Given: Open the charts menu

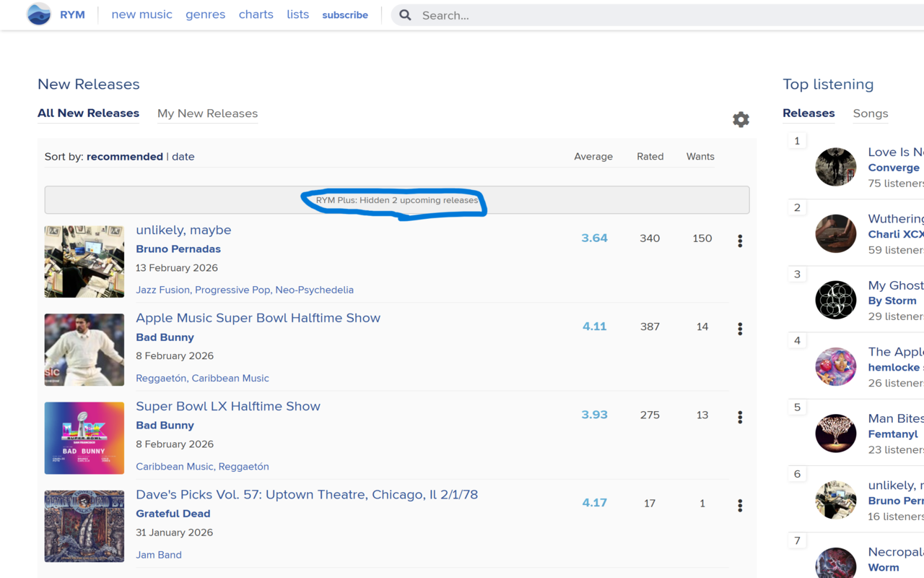Looking at the screenshot, I should point(256,14).
